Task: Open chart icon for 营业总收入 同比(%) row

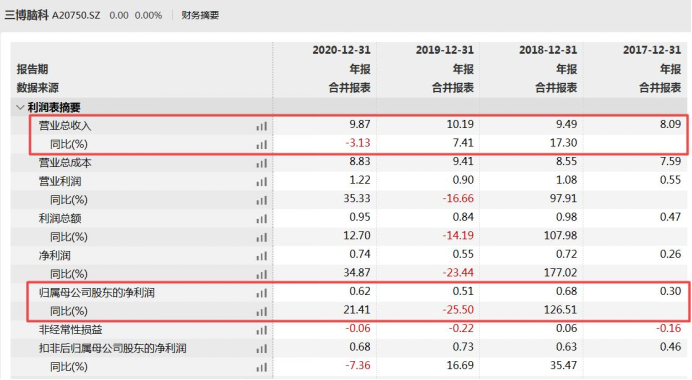Action: (x=262, y=145)
